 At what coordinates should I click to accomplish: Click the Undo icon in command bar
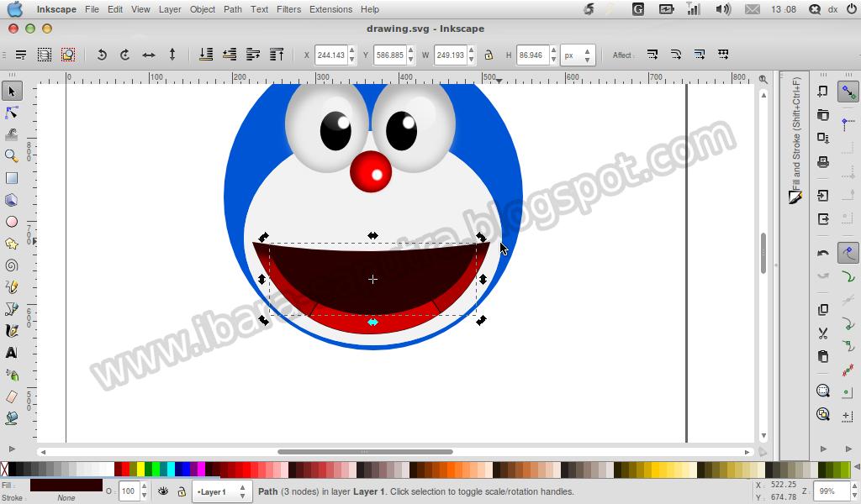822,253
